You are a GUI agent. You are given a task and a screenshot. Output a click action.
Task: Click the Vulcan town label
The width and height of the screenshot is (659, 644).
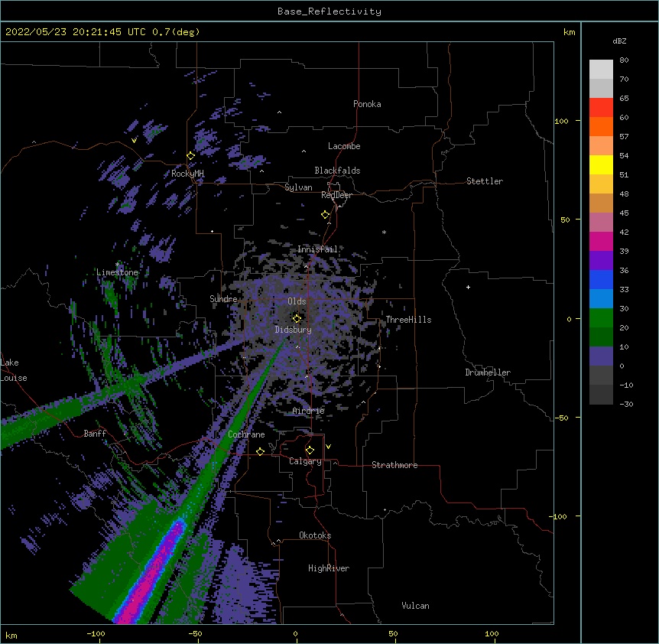tap(415, 606)
